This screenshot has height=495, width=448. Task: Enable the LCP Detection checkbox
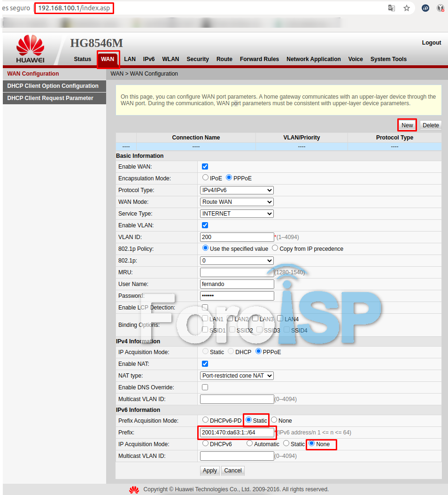point(205,308)
